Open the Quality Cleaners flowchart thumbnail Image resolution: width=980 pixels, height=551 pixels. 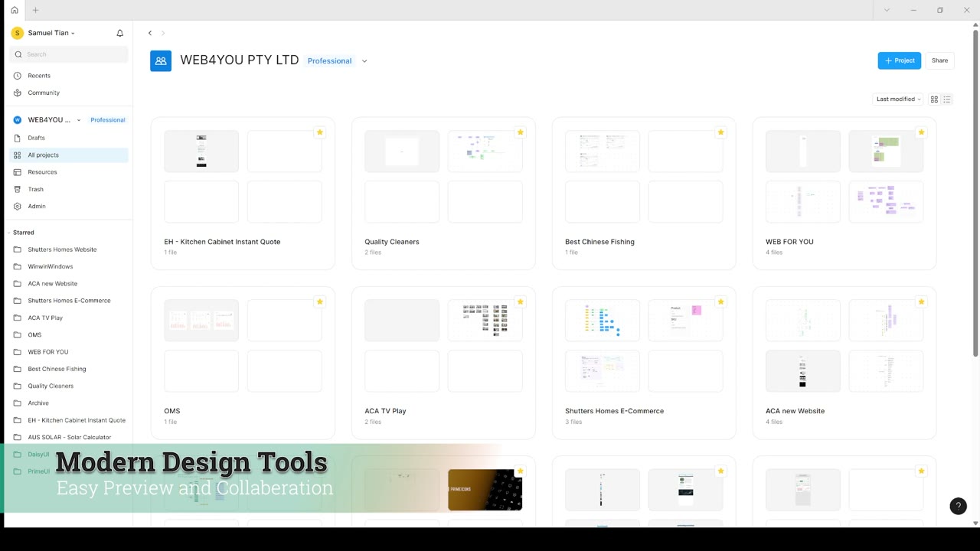point(485,152)
